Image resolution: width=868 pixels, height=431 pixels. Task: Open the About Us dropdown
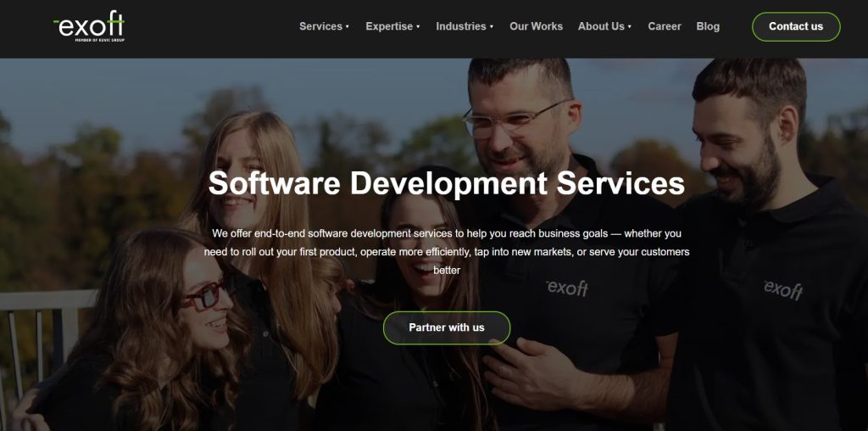[604, 26]
